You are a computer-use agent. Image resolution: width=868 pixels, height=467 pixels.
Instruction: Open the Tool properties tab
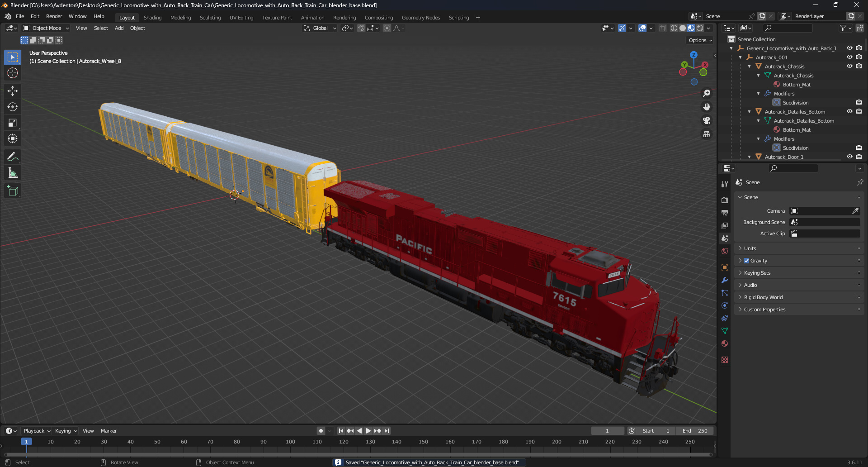(x=725, y=184)
